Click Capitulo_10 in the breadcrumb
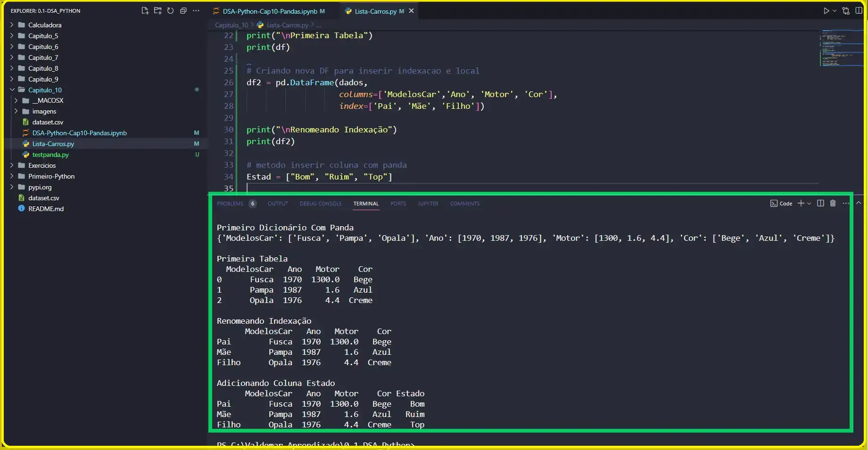868x450 pixels. [231, 25]
